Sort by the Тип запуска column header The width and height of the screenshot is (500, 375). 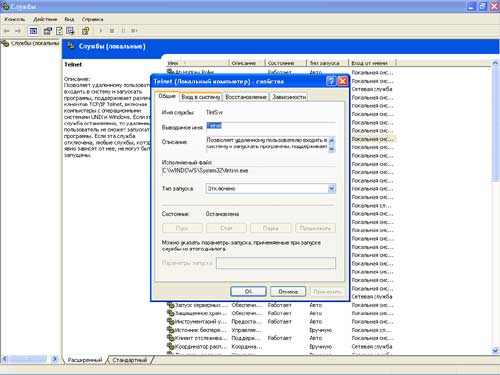tap(327, 63)
